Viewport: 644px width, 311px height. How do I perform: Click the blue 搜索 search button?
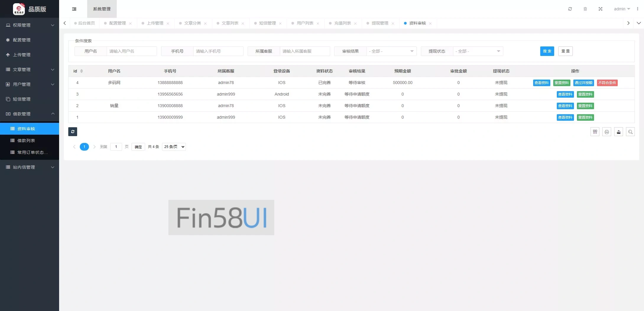pos(547,51)
